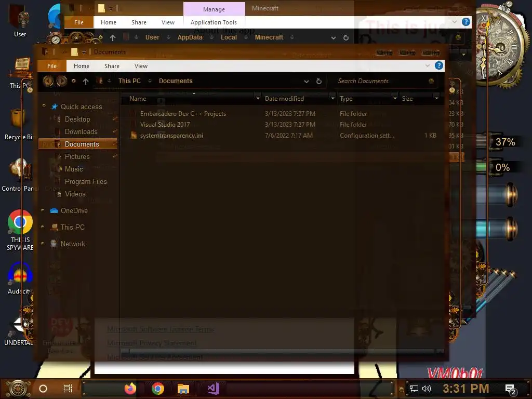Screen dimensions: 532x399
Task: Click the up arrow in the Minecraft window
Action: pyautogui.click(x=113, y=37)
